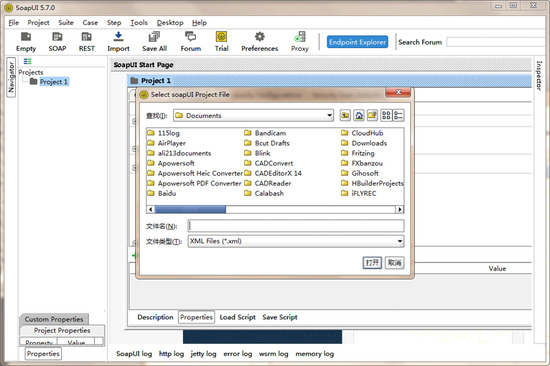Switch file dialog to list view
The width and height of the screenshot is (550, 366).
[386, 115]
